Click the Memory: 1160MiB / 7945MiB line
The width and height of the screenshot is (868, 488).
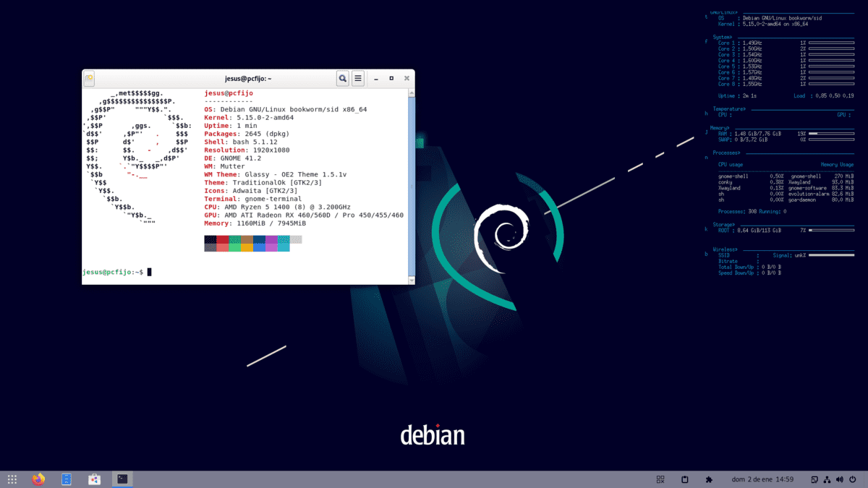coord(255,223)
